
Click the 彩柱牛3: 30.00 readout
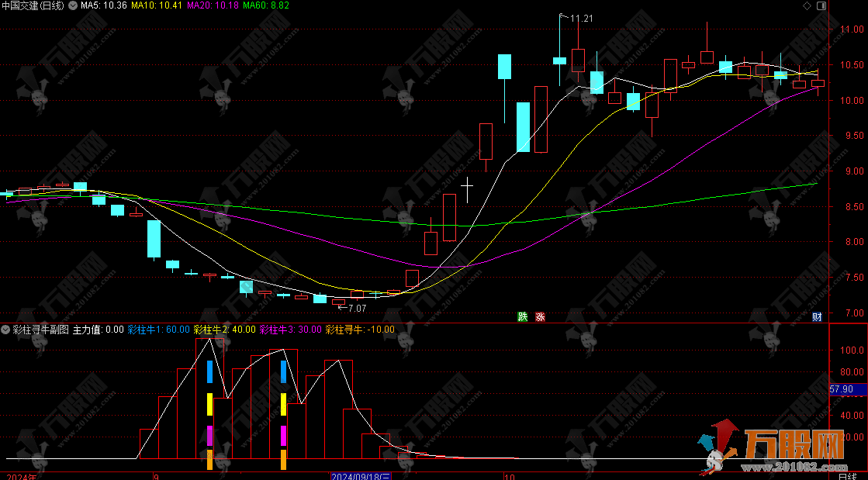[x=291, y=330]
